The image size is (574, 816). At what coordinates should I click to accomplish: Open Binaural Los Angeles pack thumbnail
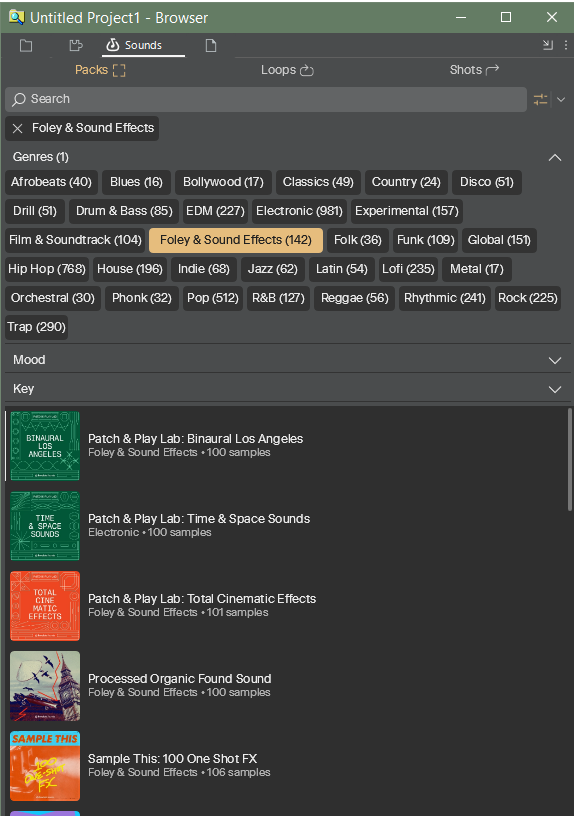45,446
